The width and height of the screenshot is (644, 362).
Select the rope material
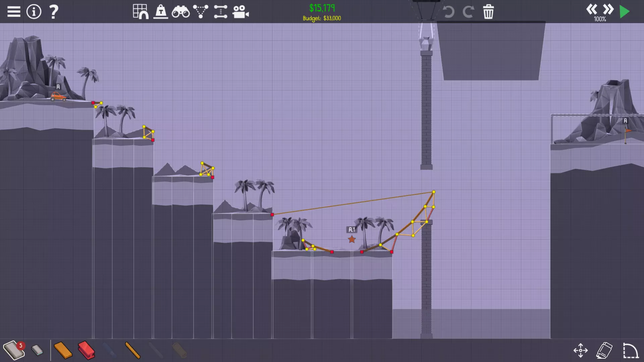132,350
